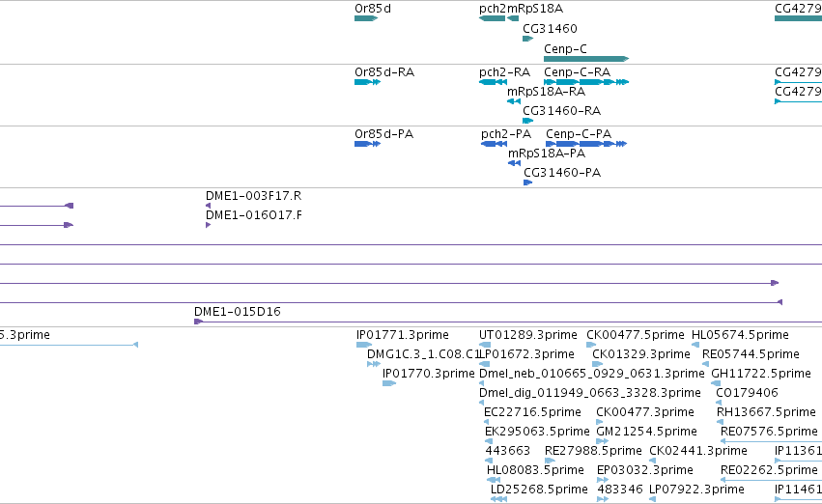The image size is (822, 504).
Task: Click the RE07576.5prime EST label
Action: point(769,432)
